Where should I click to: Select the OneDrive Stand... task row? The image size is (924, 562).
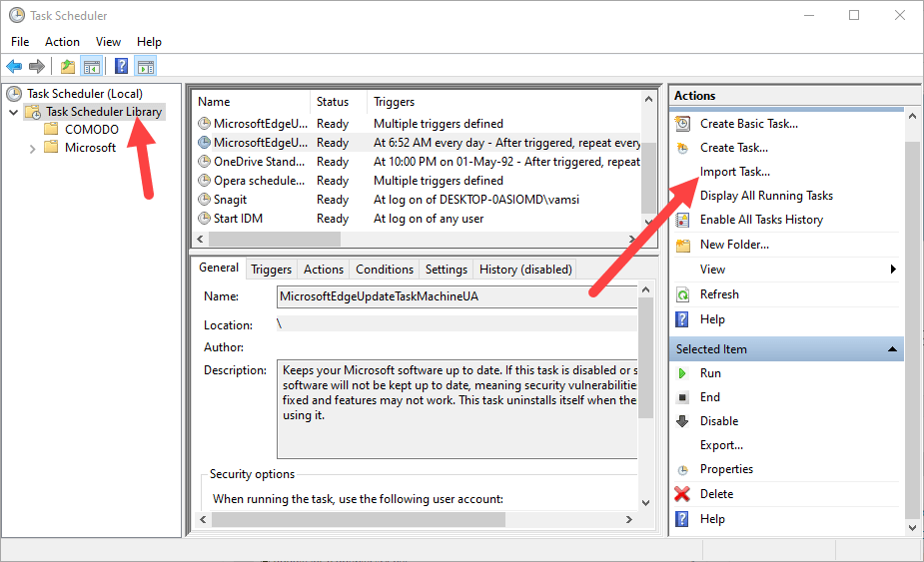click(x=418, y=162)
